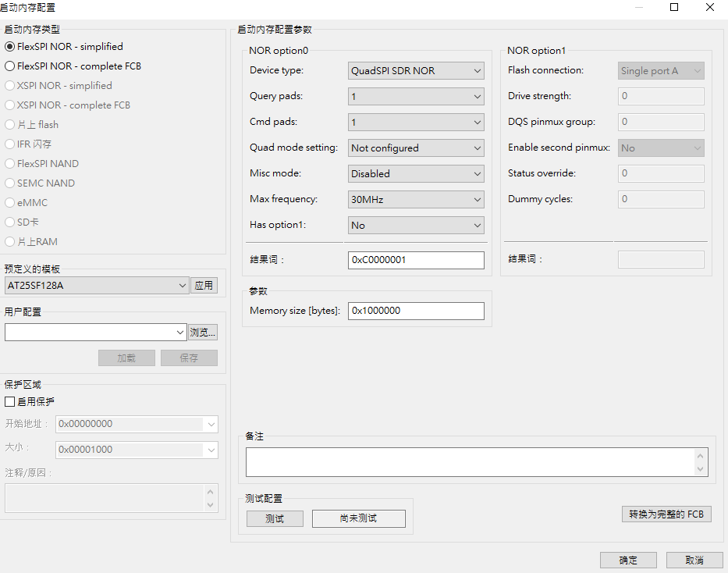Viewport: 728px width, 573px height.
Task: Open the AT25SF128A template dropdown
Action: [95, 285]
